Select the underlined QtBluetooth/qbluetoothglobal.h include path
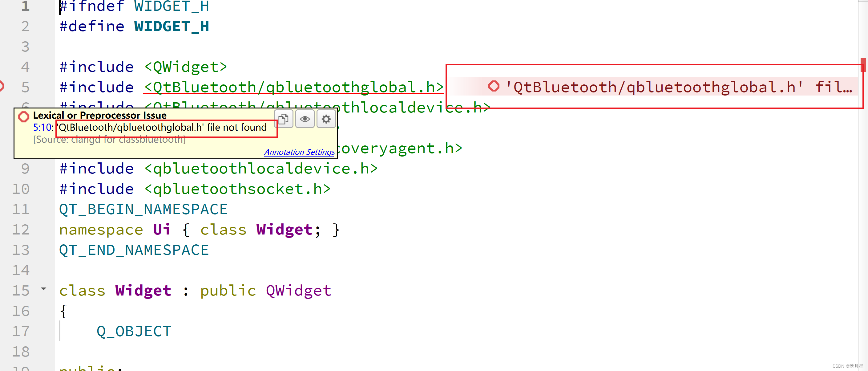Screen dimensions: 868x371 [293, 87]
